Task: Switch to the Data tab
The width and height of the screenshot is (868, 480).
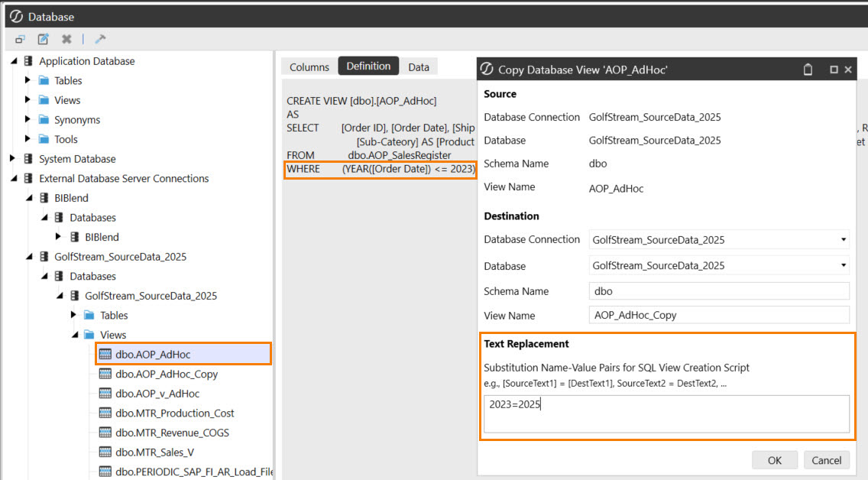Action: click(419, 66)
